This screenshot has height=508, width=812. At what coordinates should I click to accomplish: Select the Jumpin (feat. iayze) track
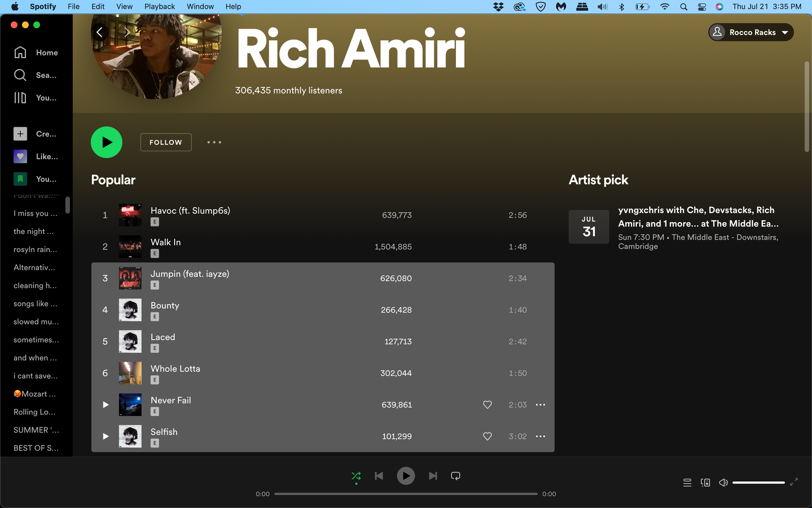[323, 278]
